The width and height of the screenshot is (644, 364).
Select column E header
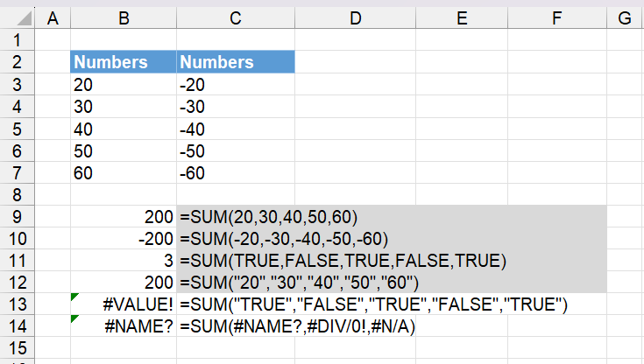[462, 18]
